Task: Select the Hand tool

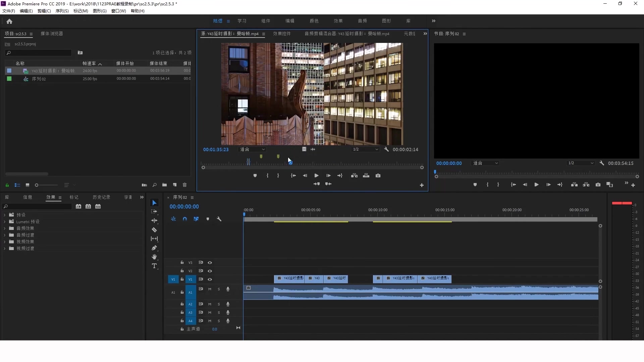Action: point(154,257)
